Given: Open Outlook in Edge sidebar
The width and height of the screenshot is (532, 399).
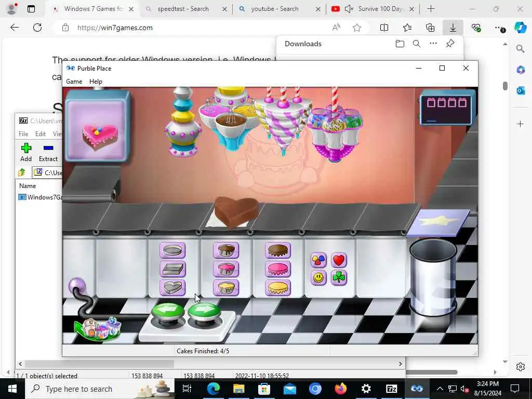Looking at the screenshot, I should (521, 90).
